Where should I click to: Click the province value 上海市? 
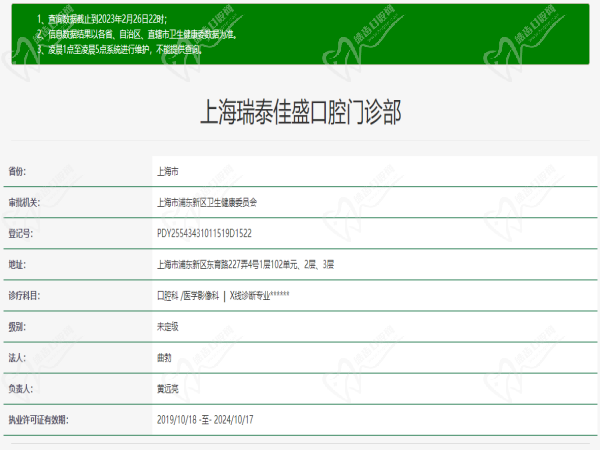point(168,171)
